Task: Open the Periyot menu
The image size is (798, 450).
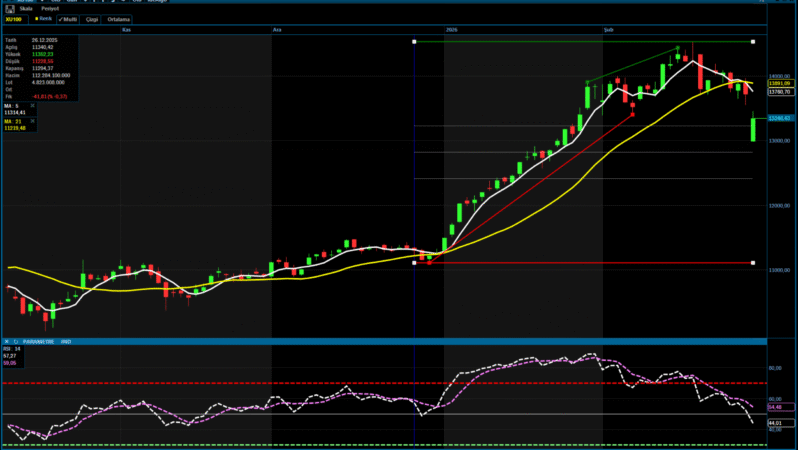Action: pos(49,8)
